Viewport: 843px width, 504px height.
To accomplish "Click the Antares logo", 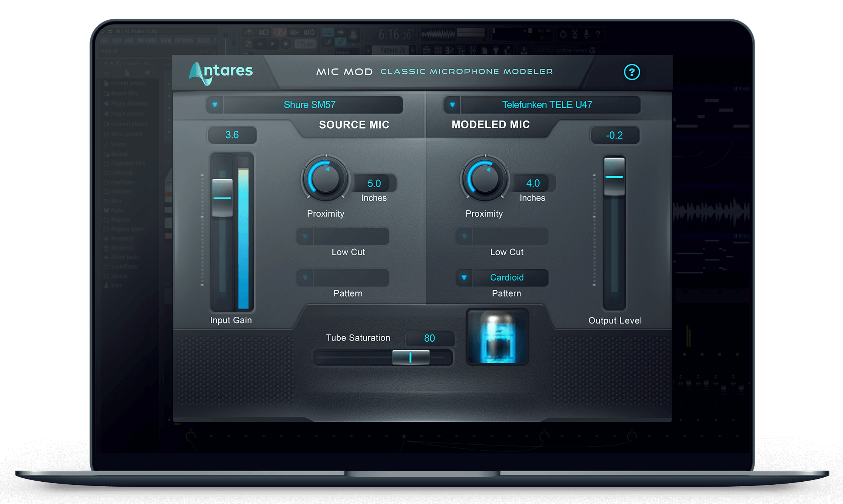I will [221, 73].
